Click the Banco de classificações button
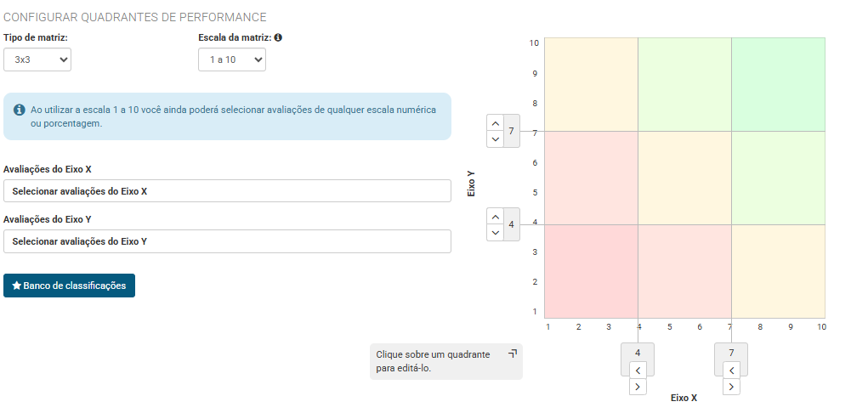The width and height of the screenshot is (868, 413). tap(69, 286)
